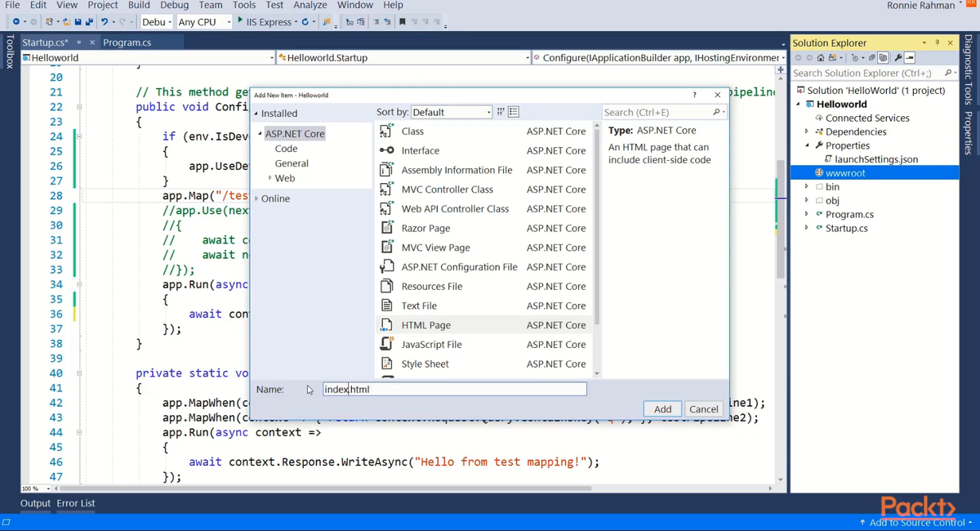Switch dialog list to small icons view
This screenshot has height=531, width=980.
pyautogui.click(x=501, y=112)
